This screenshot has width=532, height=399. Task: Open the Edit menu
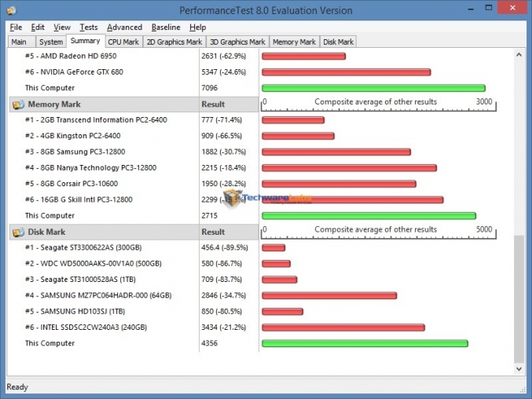coord(38,27)
